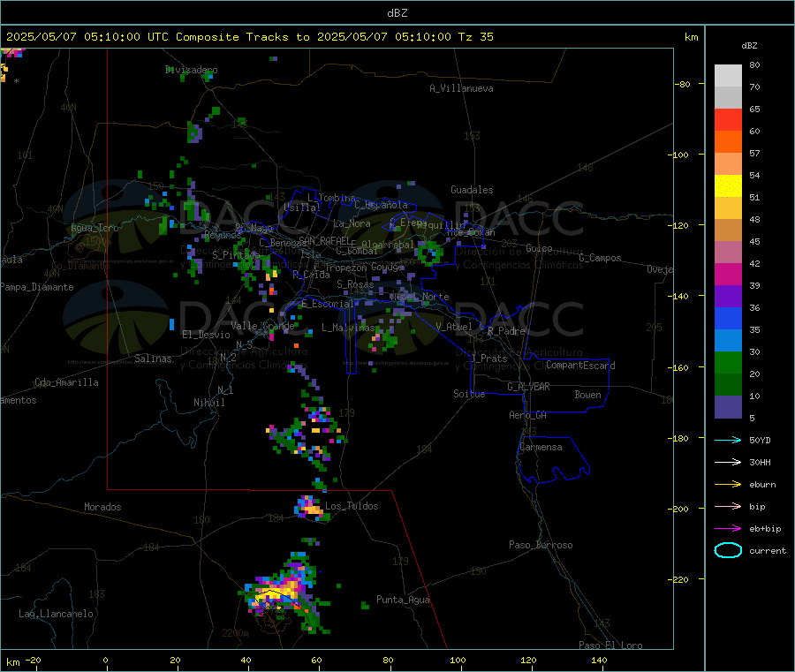The width and height of the screenshot is (795, 672).
Task: Click the magenta 42 dBZ color swatch
Action: 728,274
